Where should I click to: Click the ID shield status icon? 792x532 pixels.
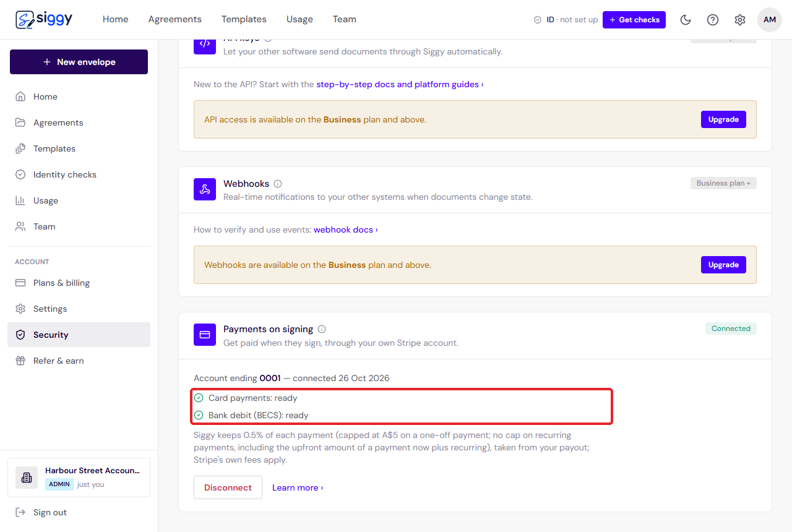[538, 20]
